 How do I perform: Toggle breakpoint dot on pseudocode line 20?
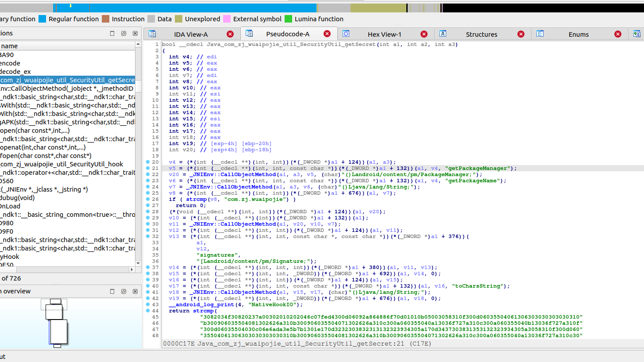click(148, 162)
